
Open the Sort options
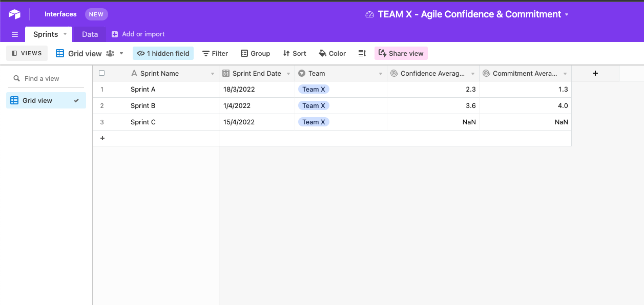295,53
